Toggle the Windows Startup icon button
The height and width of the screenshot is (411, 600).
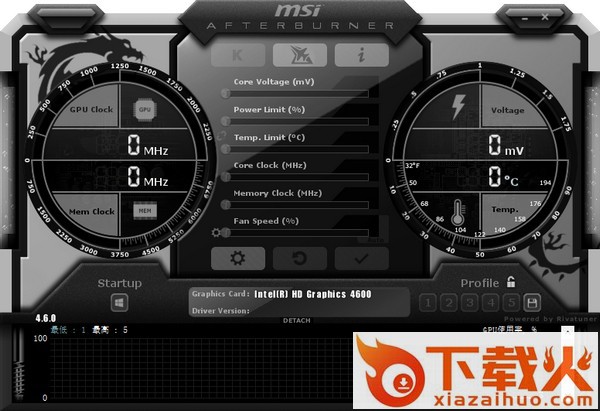click(x=119, y=303)
